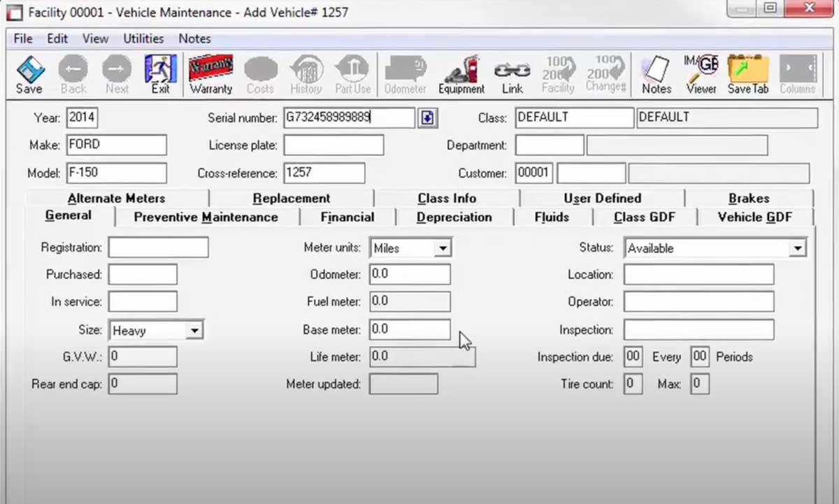Open the Meter units dropdown
Viewport: 839px width, 504px height.
click(442, 247)
